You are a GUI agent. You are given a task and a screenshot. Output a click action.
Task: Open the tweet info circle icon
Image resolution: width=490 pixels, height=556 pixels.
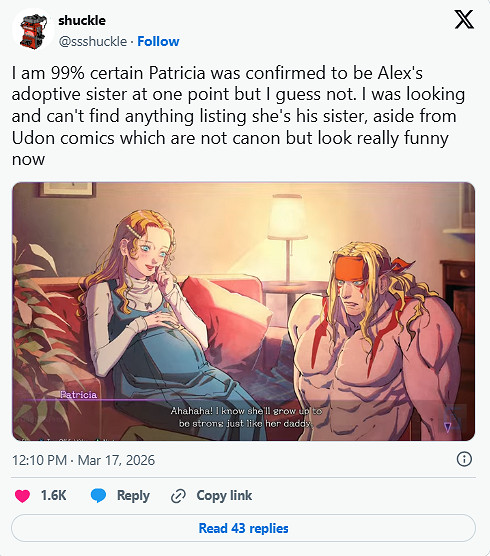464,459
